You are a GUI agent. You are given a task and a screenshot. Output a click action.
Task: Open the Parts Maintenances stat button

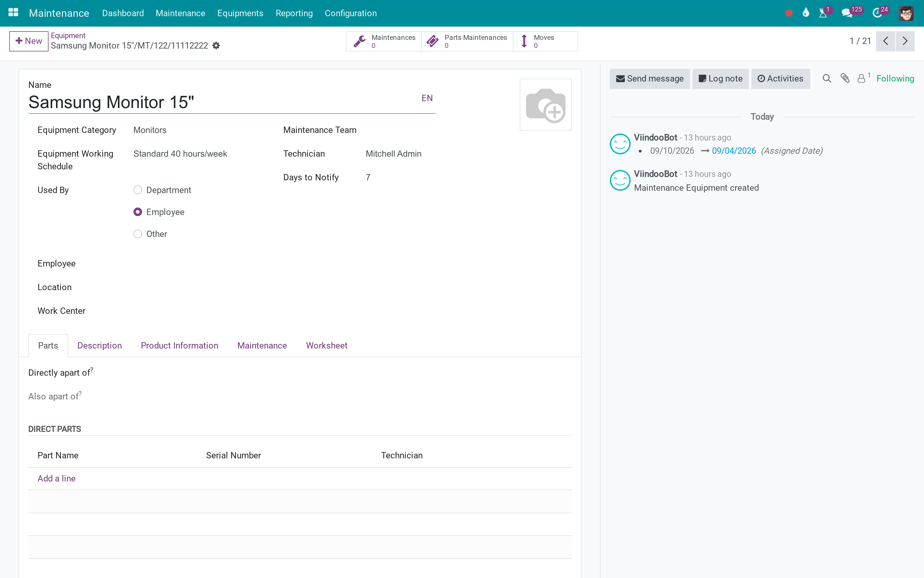[x=467, y=41]
